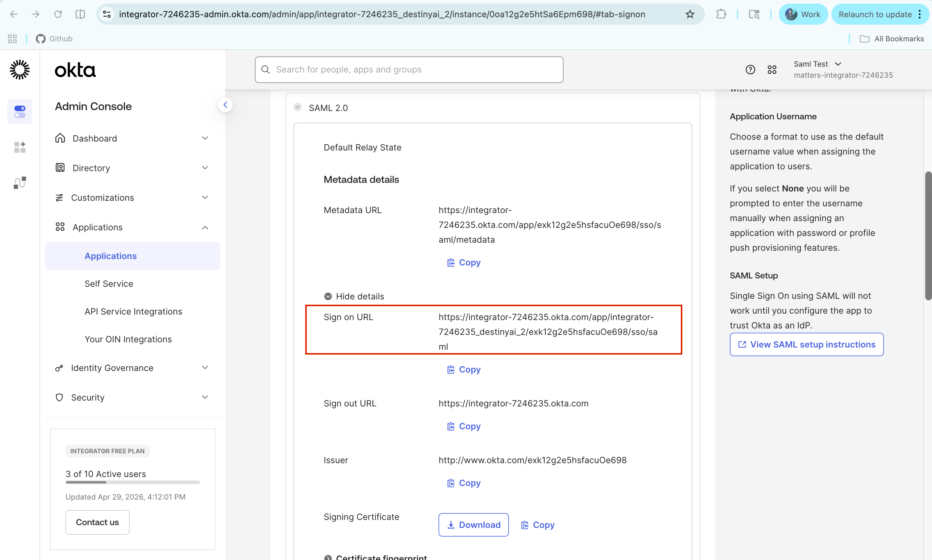Click the Security shield icon

click(x=59, y=397)
